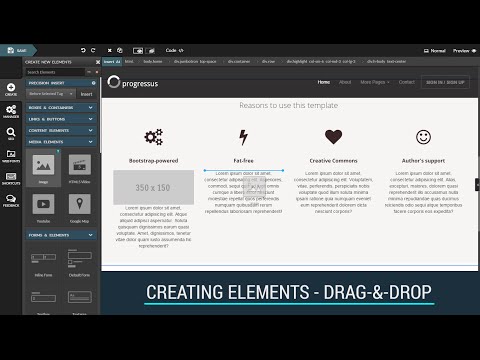Open the Web Fonts sidebar tool
The height and width of the screenshot is (360, 480).
pos(11,156)
